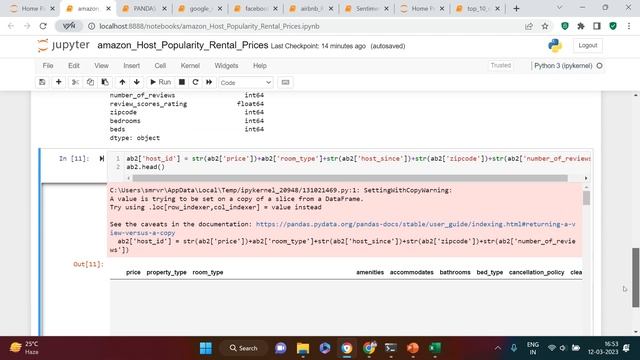The height and width of the screenshot is (360, 640).
Task: Click the code cell horizontal scrollbar
Action: click(350, 178)
